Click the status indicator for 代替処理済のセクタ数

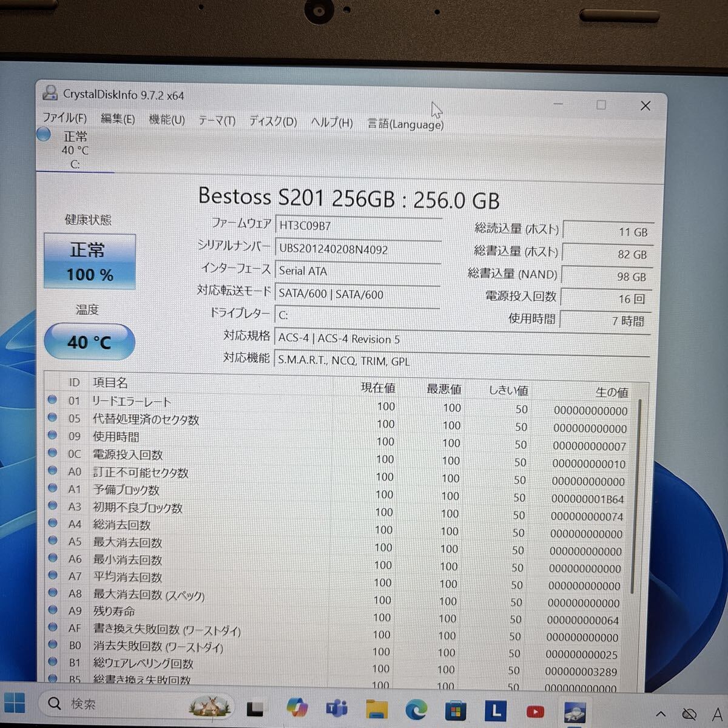pos(53,419)
